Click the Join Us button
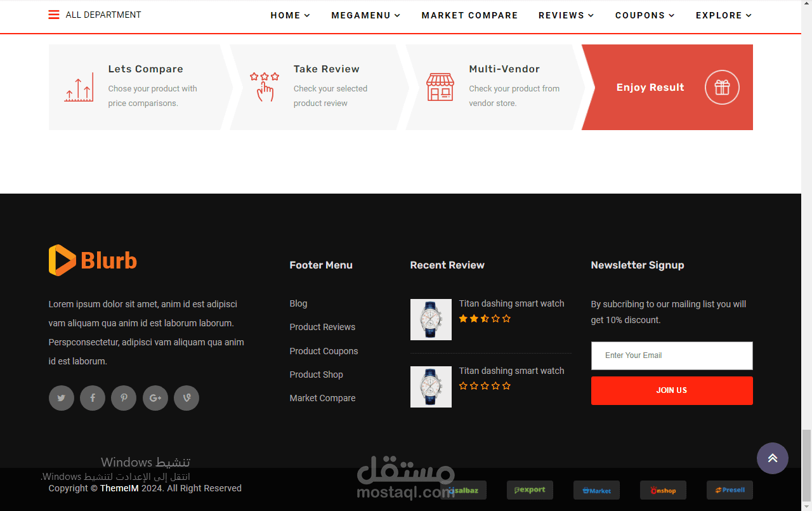 coord(672,390)
